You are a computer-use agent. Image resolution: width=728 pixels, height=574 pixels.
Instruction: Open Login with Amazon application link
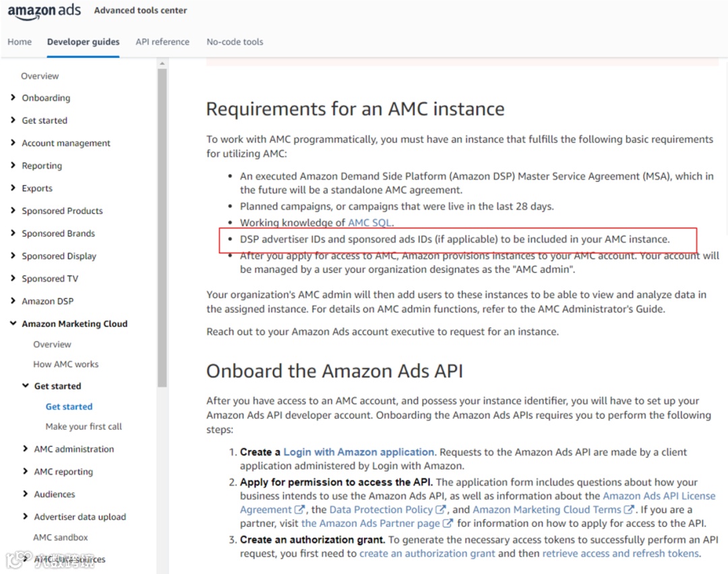tap(359, 452)
